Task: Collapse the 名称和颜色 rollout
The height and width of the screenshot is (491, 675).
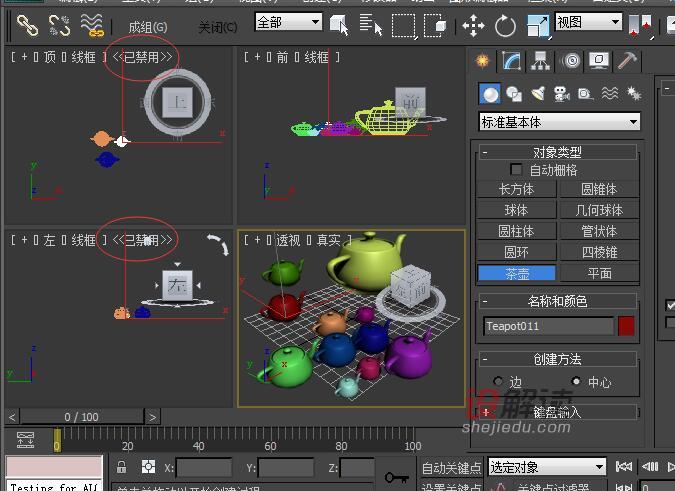Action: click(557, 301)
